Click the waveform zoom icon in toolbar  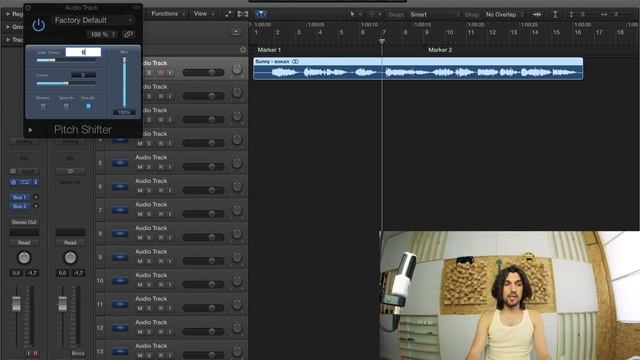537,14
